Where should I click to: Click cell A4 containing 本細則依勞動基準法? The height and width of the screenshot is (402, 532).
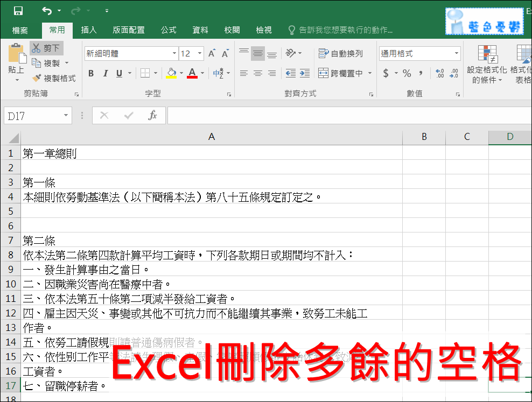(x=212, y=196)
